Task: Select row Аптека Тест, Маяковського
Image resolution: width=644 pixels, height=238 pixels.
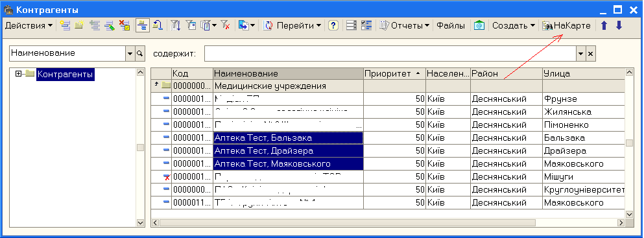Action: point(289,164)
